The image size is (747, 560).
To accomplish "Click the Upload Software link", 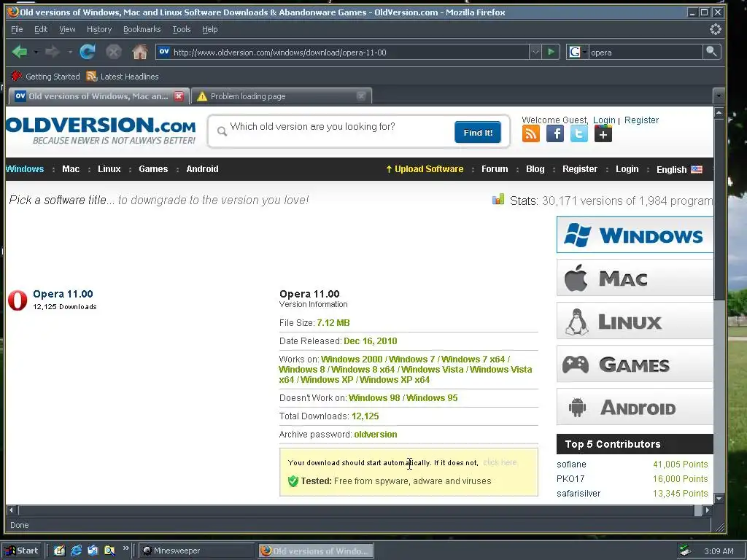I will click(x=425, y=169).
